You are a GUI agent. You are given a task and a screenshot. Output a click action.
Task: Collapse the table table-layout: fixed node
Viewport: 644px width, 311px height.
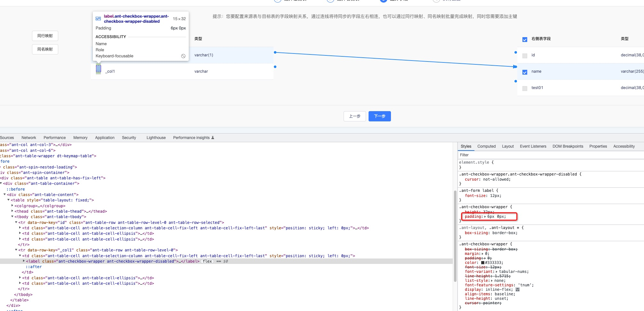[x=8, y=200]
